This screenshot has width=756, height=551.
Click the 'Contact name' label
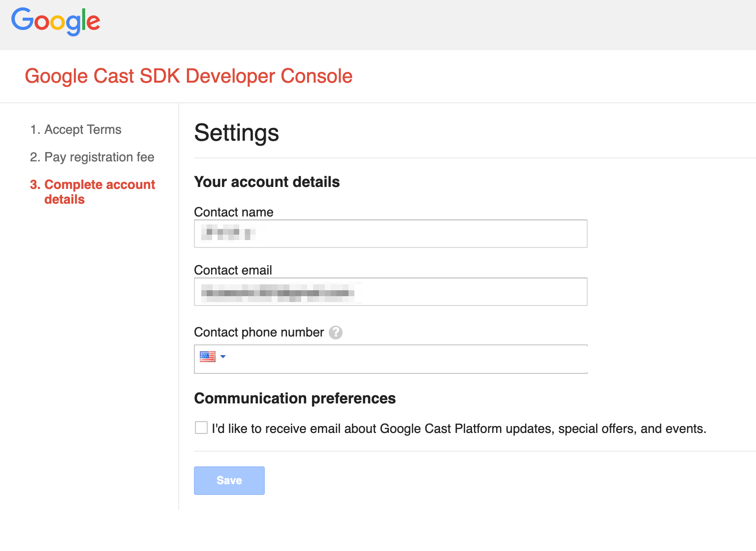[x=234, y=212]
